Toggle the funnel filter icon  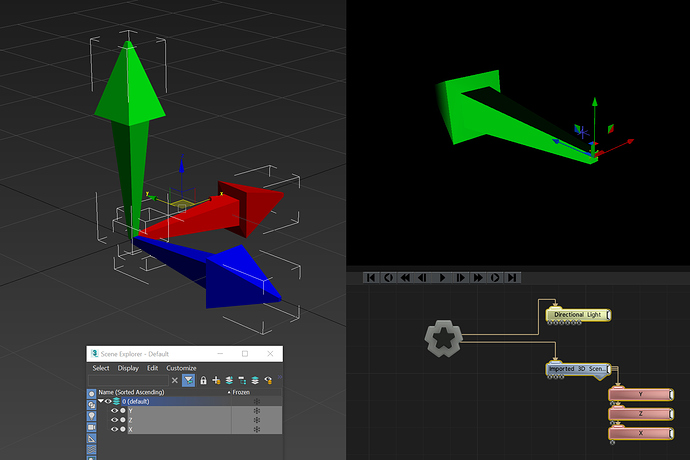click(188, 380)
